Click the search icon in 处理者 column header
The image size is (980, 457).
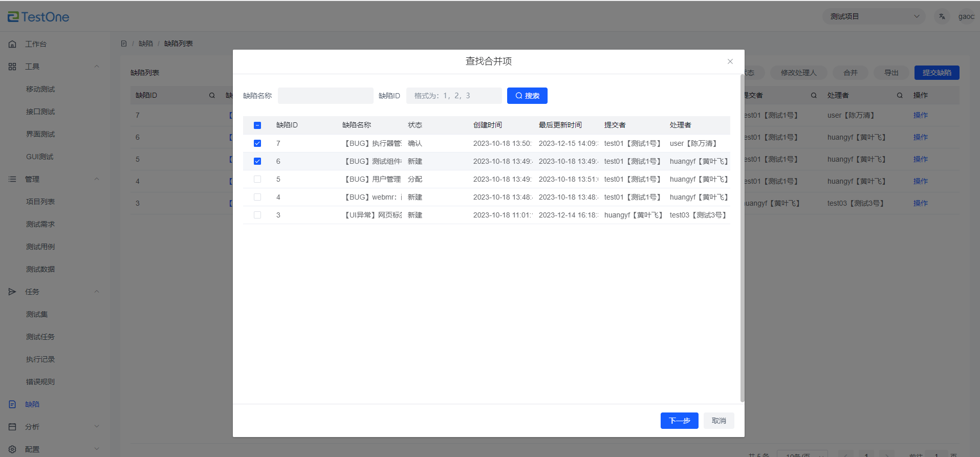[900, 95]
